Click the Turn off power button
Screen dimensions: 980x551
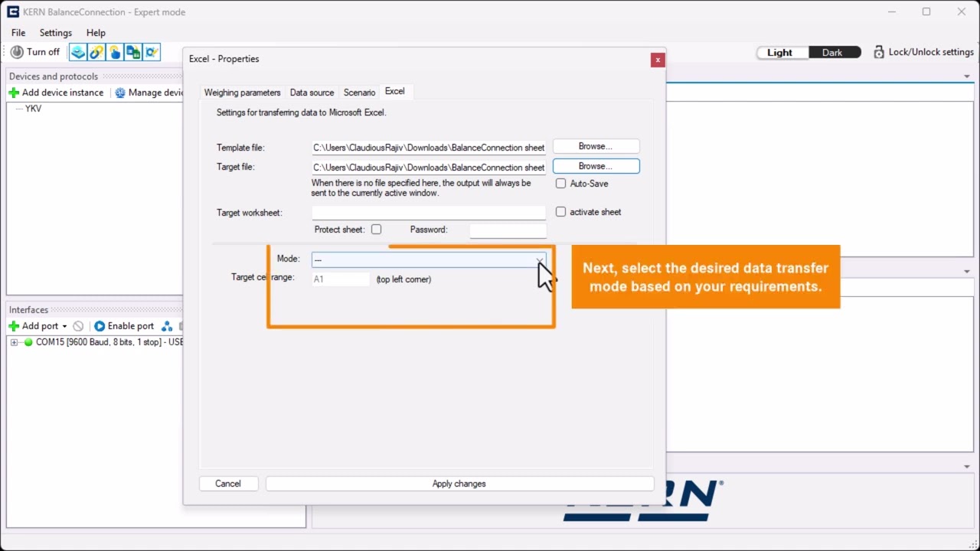coord(35,52)
